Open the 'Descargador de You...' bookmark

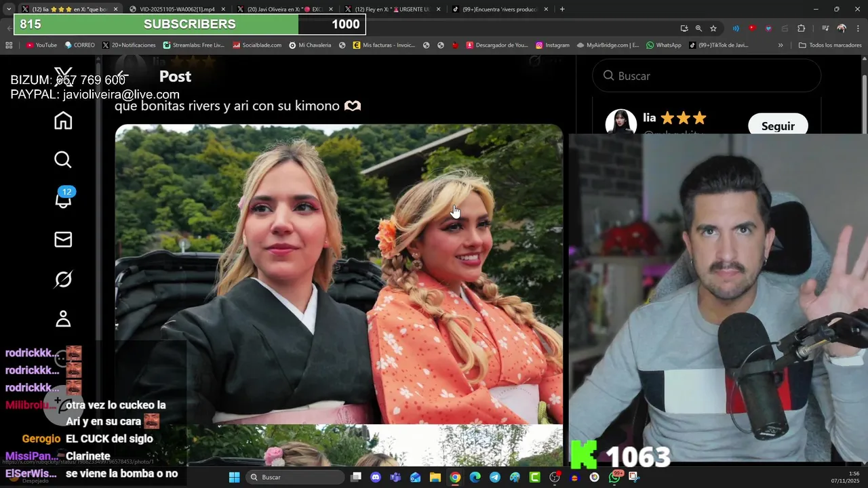tap(497, 45)
